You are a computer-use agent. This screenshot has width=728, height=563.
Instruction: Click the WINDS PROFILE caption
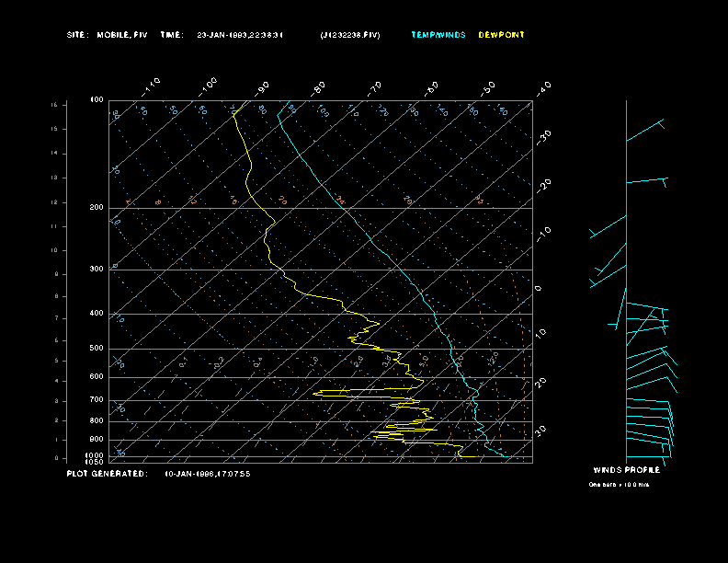tap(626, 470)
